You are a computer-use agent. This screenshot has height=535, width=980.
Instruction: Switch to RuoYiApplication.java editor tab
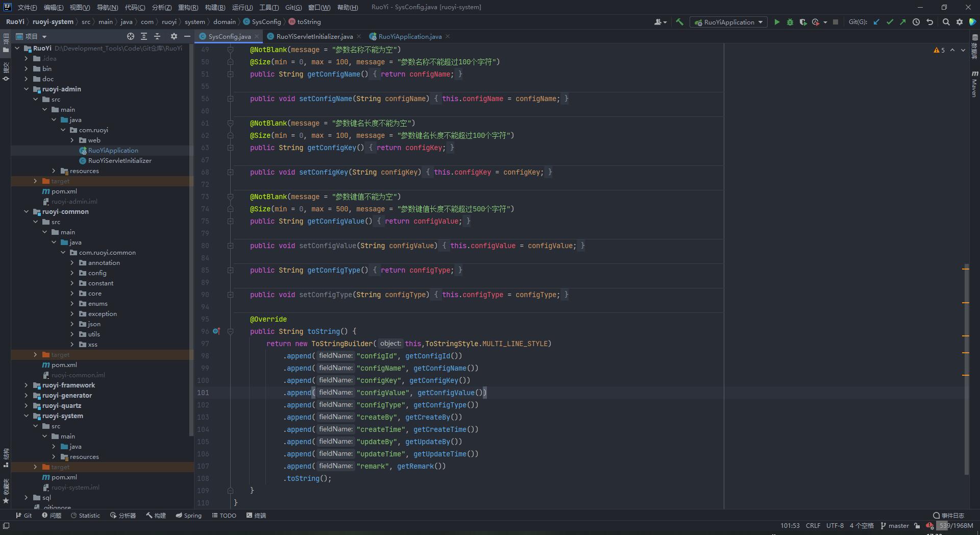[x=410, y=36]
